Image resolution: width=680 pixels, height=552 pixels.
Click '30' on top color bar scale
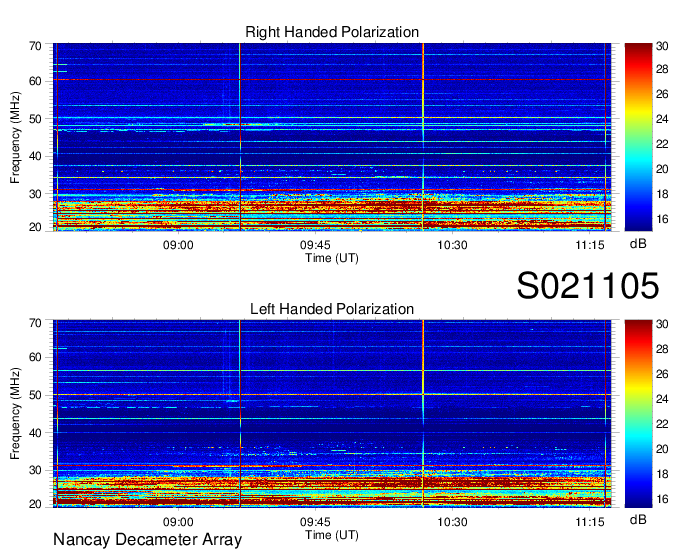[662, 46]
